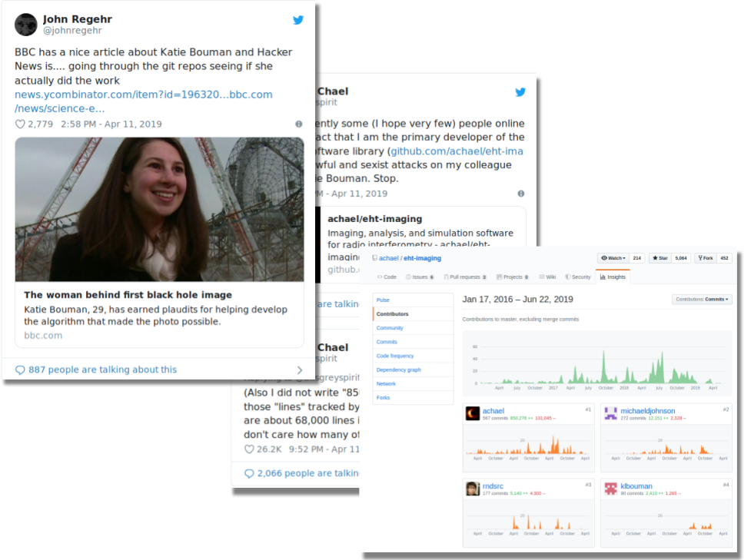Viewport: 751px width, 560px height.
Task: Expand the 887 people talking chevron
Action: coord(300,369)
